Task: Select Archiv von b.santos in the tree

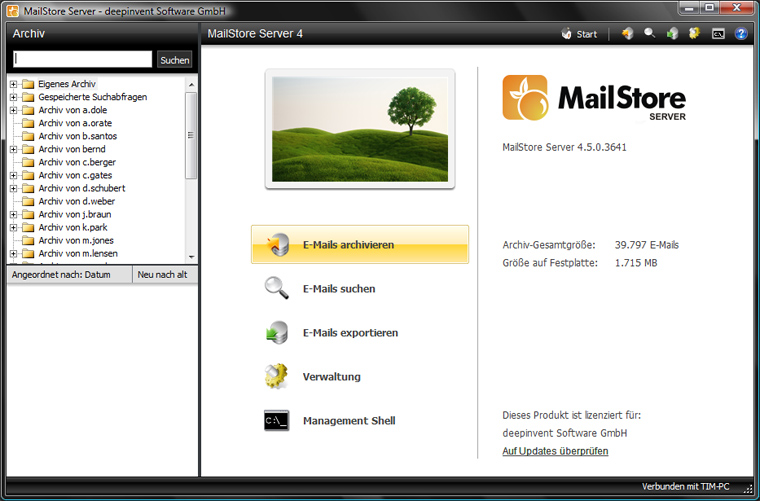Action: 78,137
